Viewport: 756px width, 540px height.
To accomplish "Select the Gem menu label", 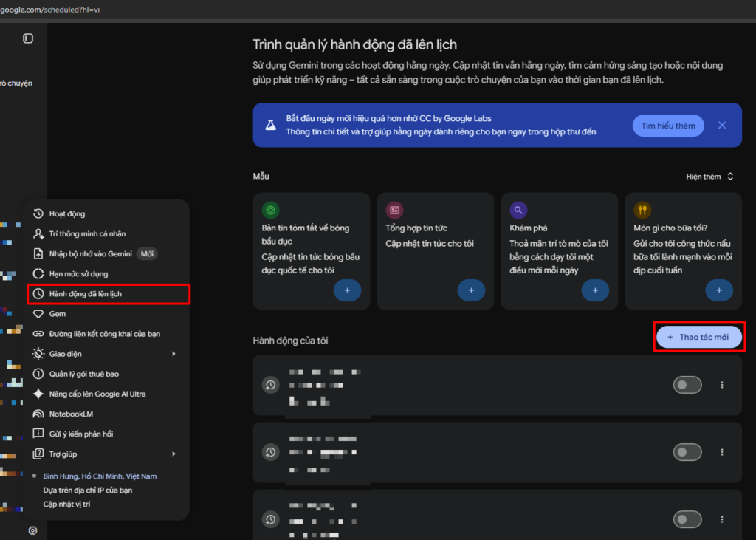I will (58, 314).
